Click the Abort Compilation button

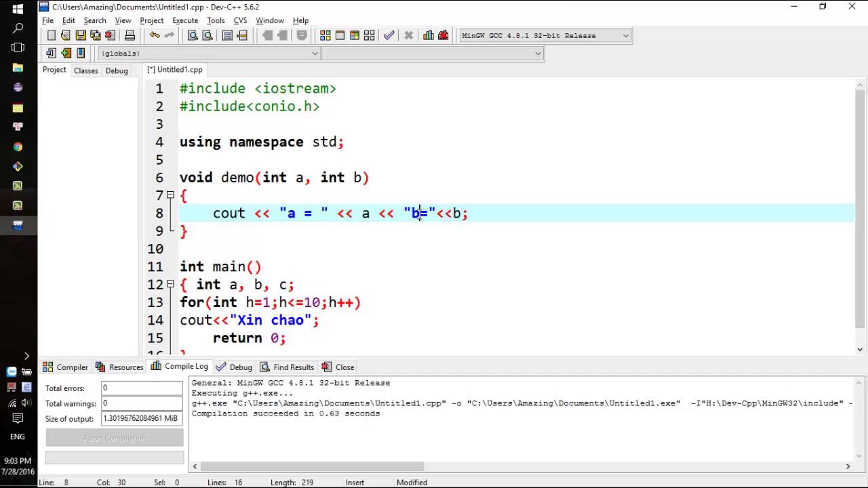click(x=115, y=438)
